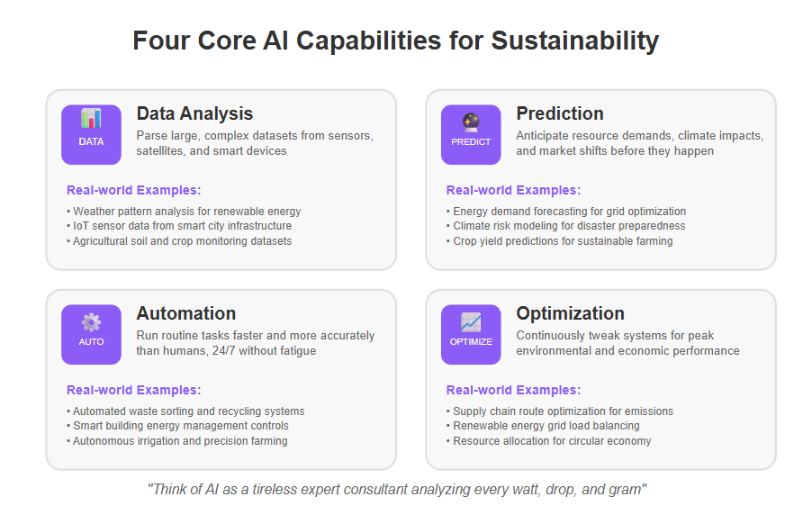The image size is (812, 515).
Task: Click Real-world Examples under Optimization
Action: (x=513, y=390)
